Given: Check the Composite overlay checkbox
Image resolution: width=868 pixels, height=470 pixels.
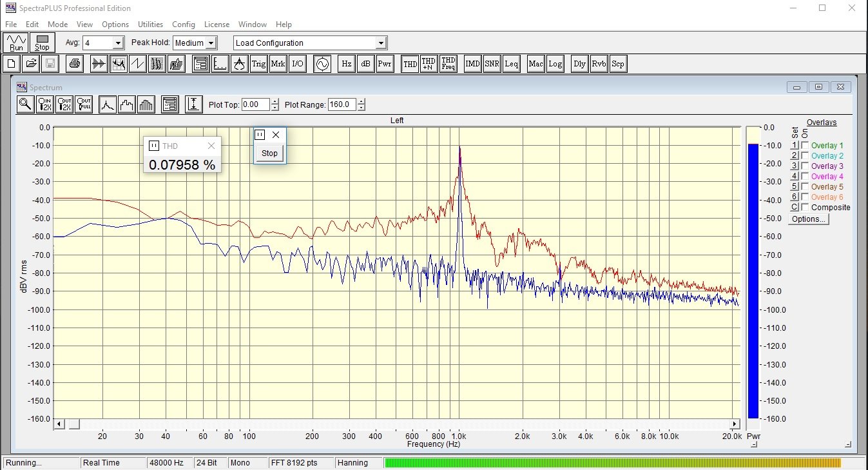Looking at the screenshot, I should pyautogui.click(x=805, y=208).
